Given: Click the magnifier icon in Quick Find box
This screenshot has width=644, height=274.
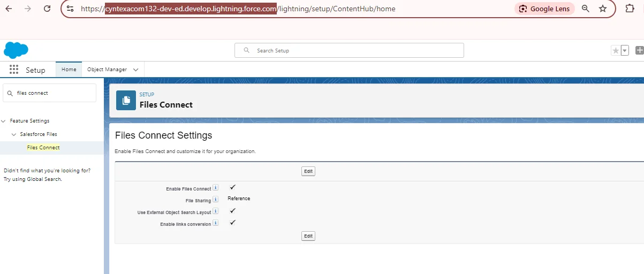Looking at the screenshot, I should point(10,93).
